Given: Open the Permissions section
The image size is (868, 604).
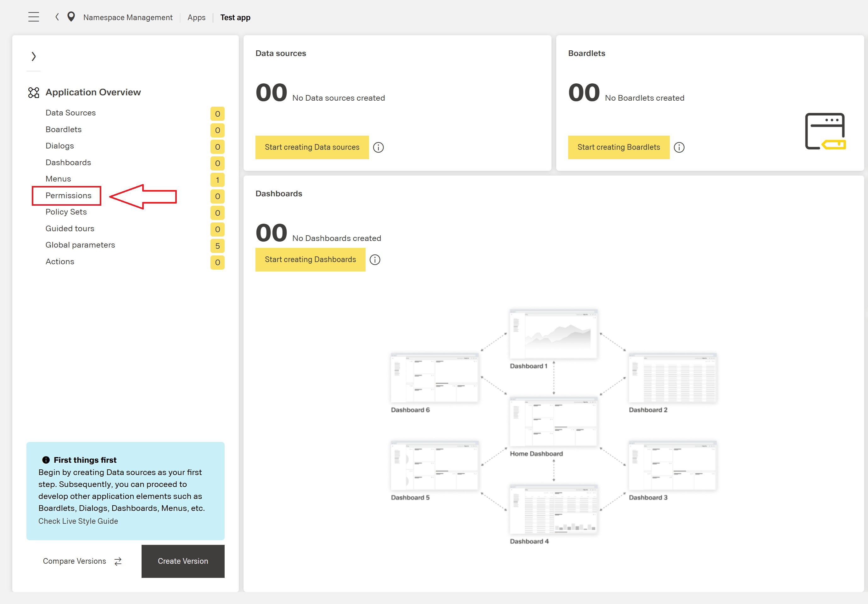Looking at the screenshot, I should click(x=68, y=195).
